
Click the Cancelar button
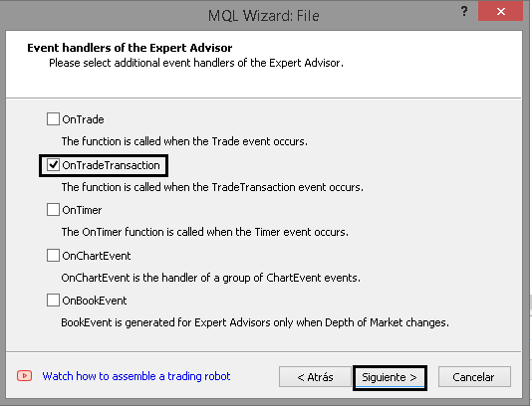(x=474, y=377)
